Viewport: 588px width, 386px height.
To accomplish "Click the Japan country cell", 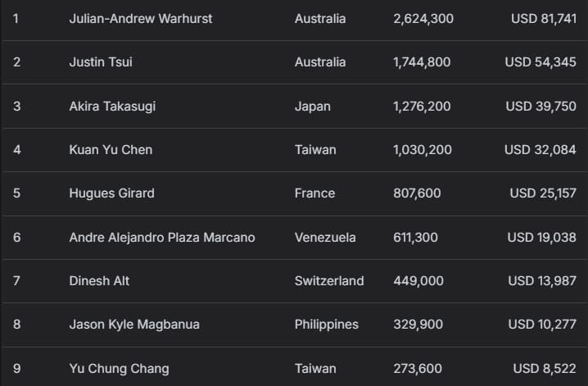I will tap(313, 106).
